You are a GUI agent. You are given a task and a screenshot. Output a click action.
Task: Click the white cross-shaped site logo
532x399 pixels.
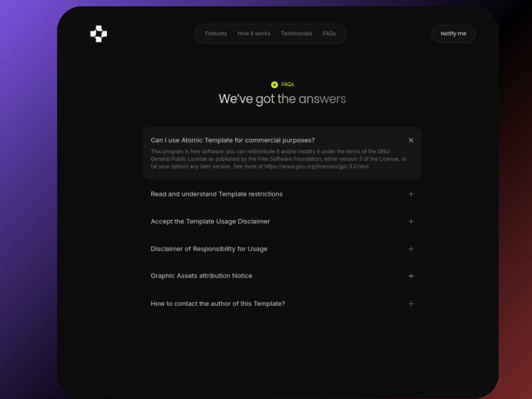[x=98, y=34]
